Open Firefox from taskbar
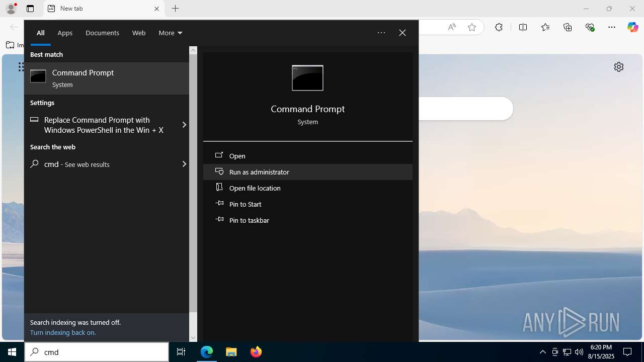The width and height of the screenshot is (644, 362). point(256,352)
